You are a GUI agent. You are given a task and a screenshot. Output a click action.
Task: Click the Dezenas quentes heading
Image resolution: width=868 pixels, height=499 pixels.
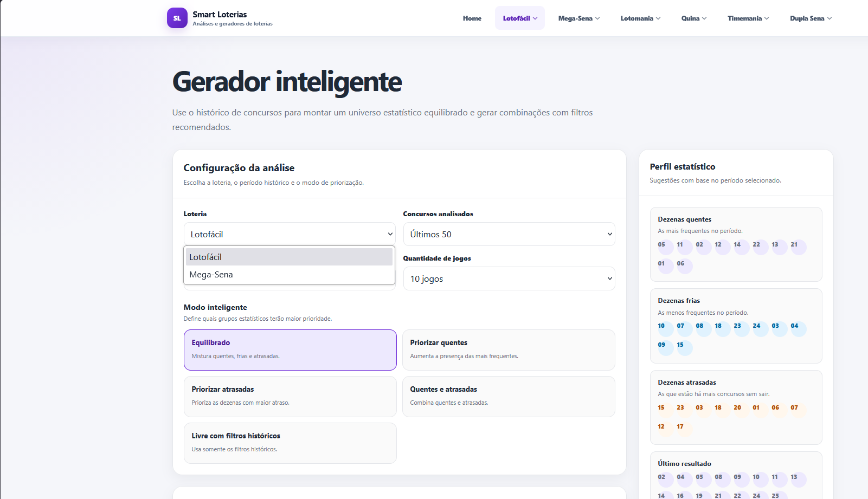(684, 219)
